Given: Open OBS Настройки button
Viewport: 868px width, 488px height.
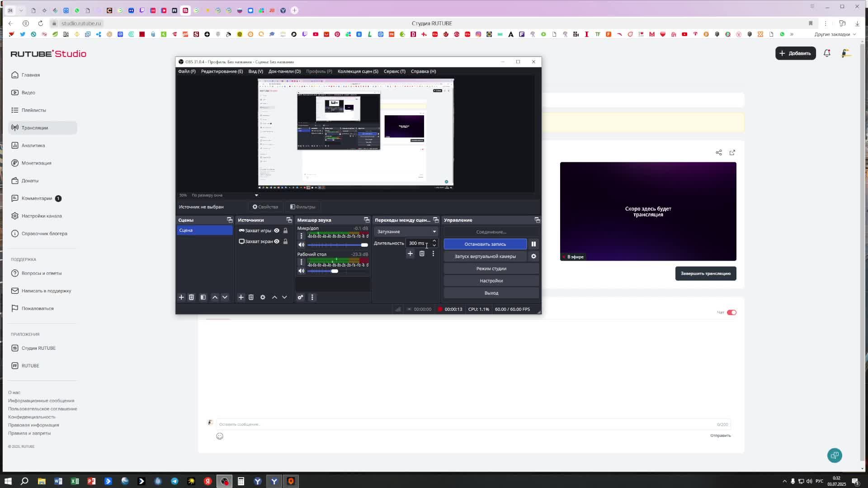Looking at the screenshot, I should pyautogui.click(x=491, y=281).
